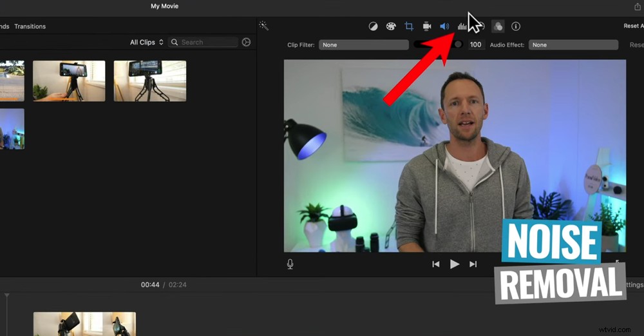Click the Search field in media browser
This screenshot has height=336, width=644.
tap(203, 42)
